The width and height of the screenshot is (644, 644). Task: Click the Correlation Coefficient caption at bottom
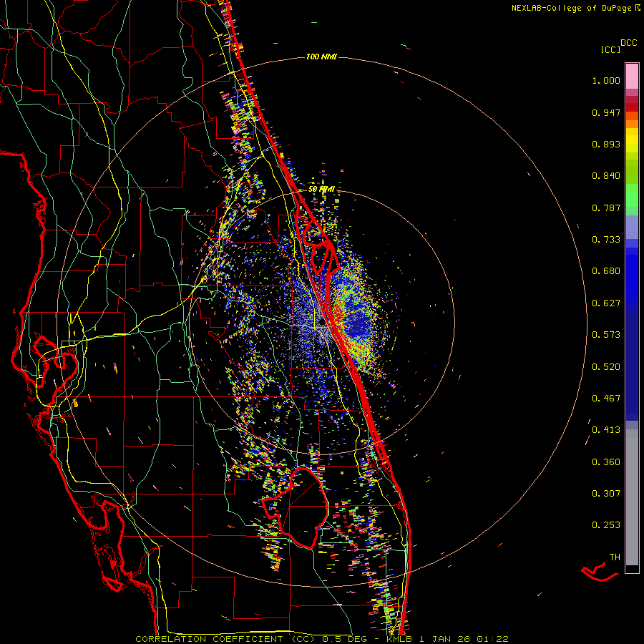[x=322, y=639]
